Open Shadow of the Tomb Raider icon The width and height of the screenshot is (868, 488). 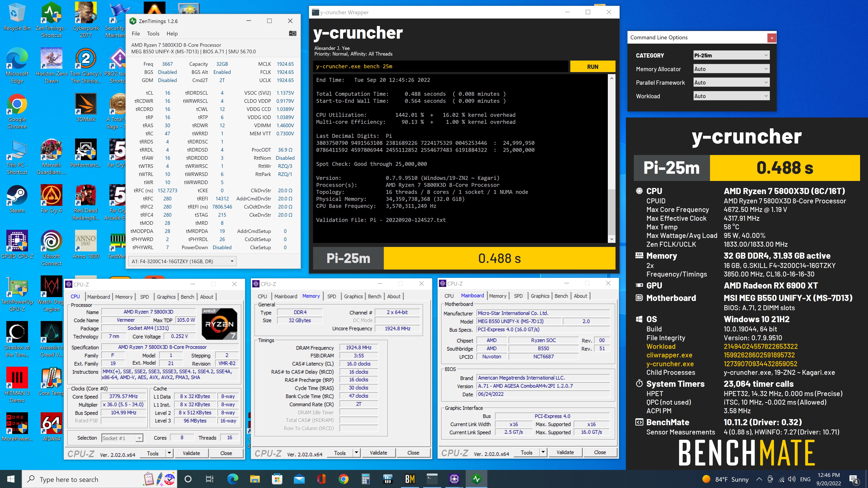point(17,340)
